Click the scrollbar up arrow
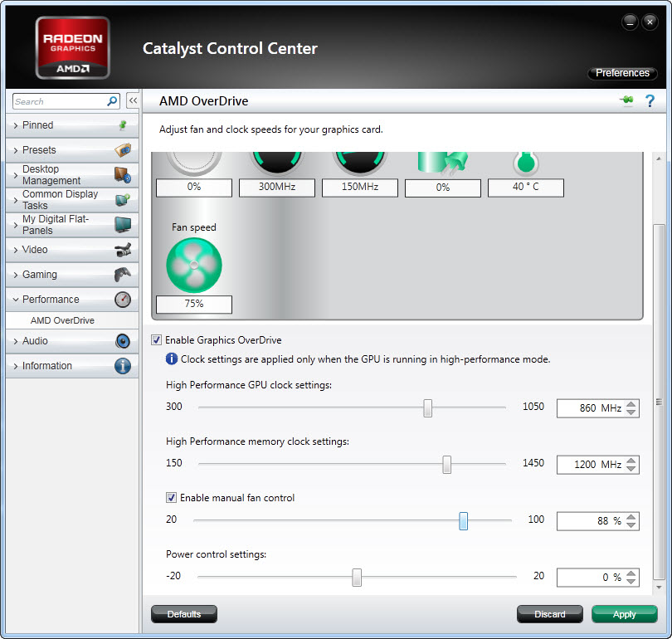672x639 pixels. pyautogui.click(x=659, y=159)
